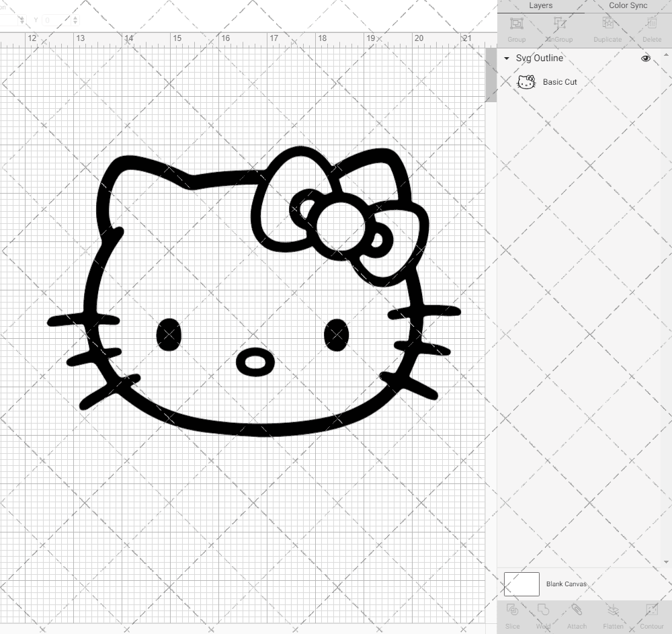Switch to the Color Sync tab
Viewport: 672px width, 634px height.
[628, 5]
